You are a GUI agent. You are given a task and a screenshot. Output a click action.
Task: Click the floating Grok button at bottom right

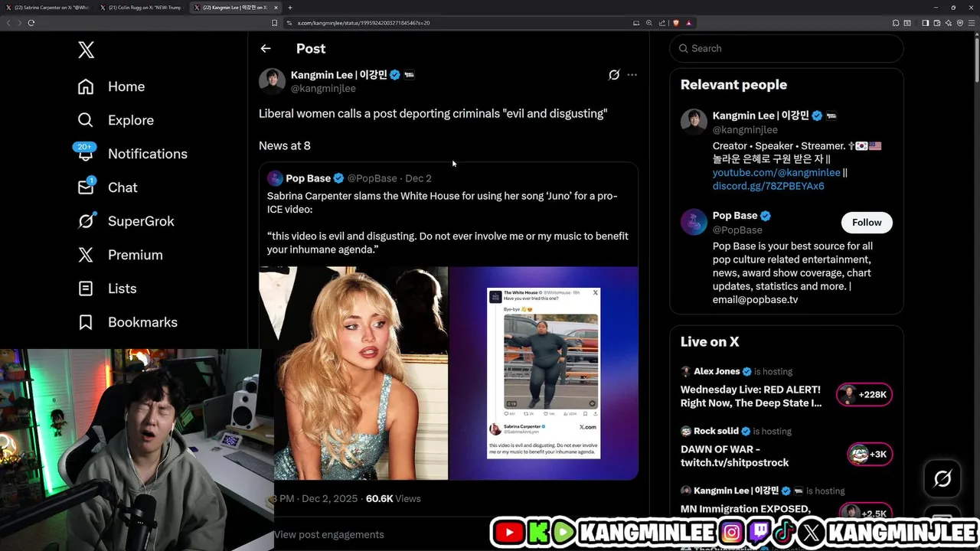point(942,479)
